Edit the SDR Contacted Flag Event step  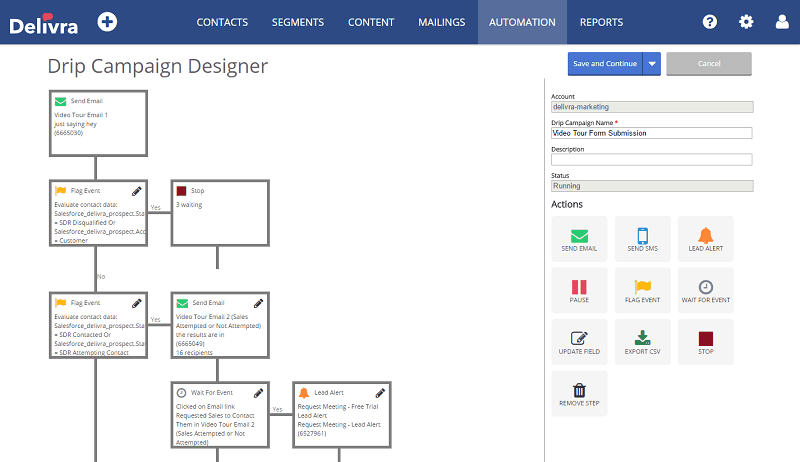(137, 303)
